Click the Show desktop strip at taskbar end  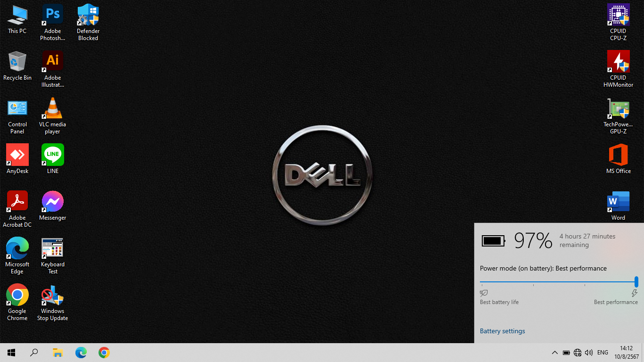click(643, 353)
